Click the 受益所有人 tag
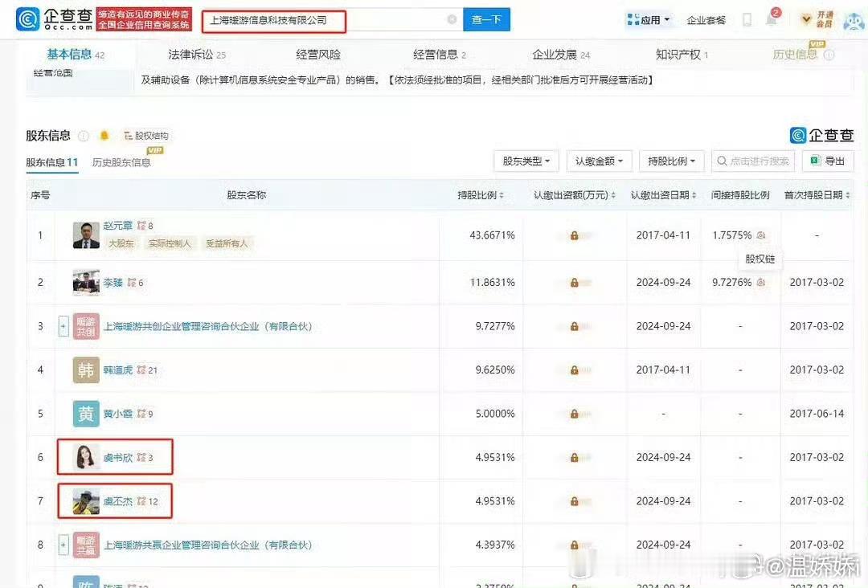This screenshot has width=868, height=588. click(227, 243)
